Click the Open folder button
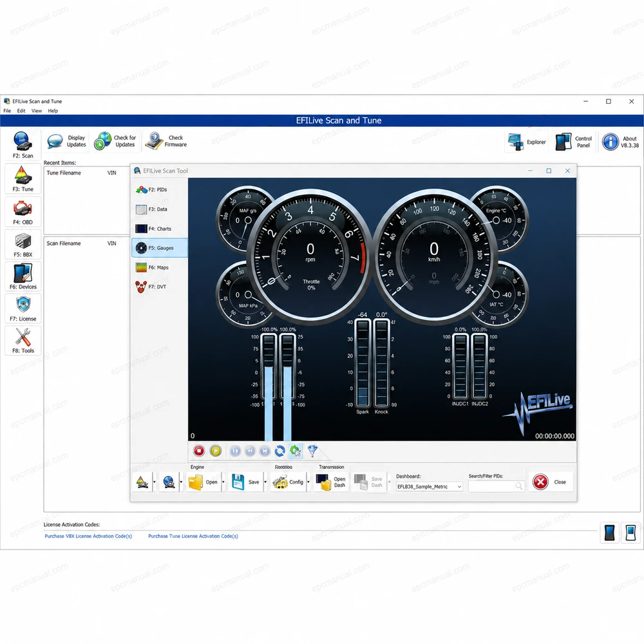Image resolution: width=644 pixels, height=644 pixels. click(204, 482)
